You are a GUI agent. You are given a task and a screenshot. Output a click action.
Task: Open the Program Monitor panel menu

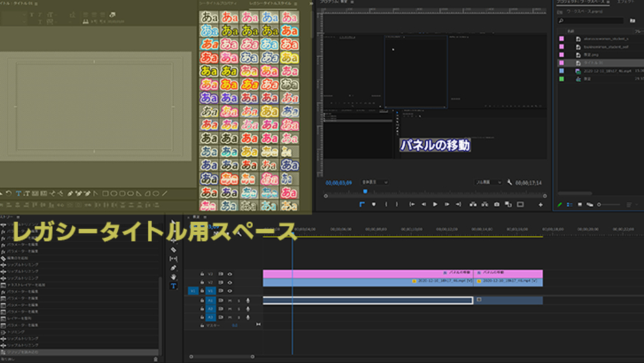[x=352, y=2]
